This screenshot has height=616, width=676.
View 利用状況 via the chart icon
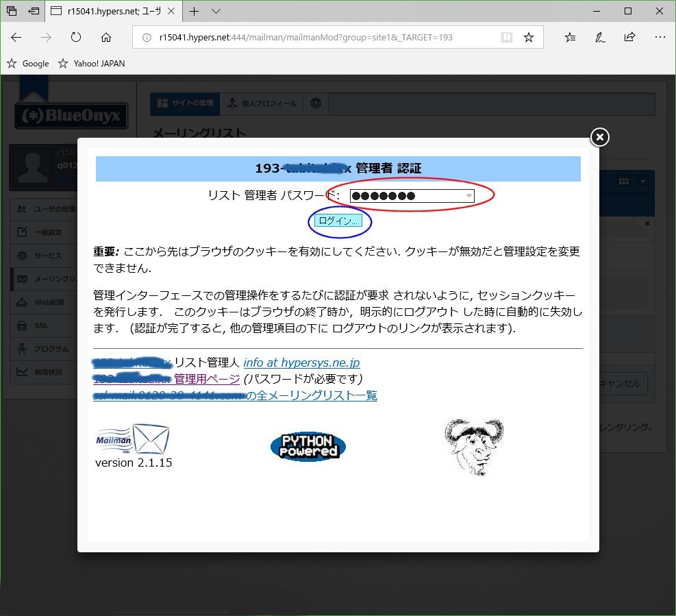(22, 372)
